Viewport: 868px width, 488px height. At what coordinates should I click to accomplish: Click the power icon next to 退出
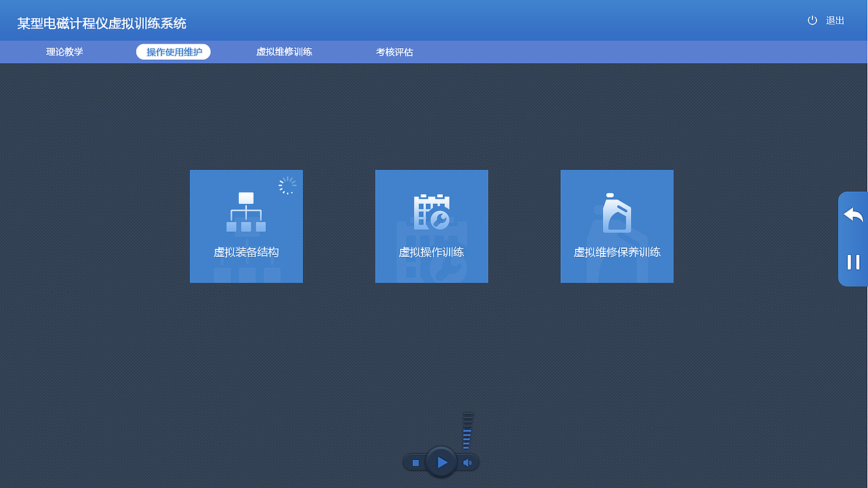pyautogui.click(x=812, y=20)
